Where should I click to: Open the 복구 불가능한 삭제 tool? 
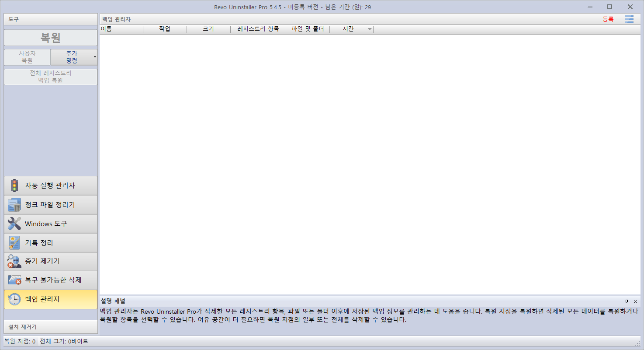pos(51,280)
